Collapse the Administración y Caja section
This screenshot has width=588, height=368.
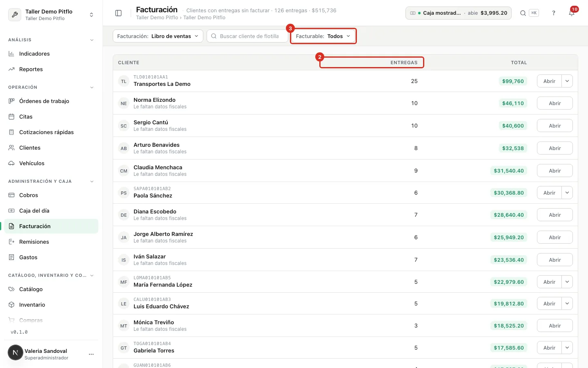coord(92,182)
